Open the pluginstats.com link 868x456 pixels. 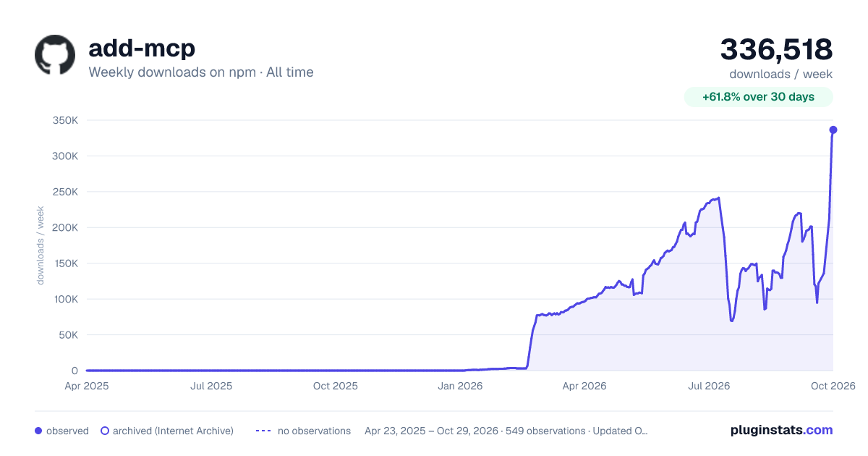(x=781, y=430)
